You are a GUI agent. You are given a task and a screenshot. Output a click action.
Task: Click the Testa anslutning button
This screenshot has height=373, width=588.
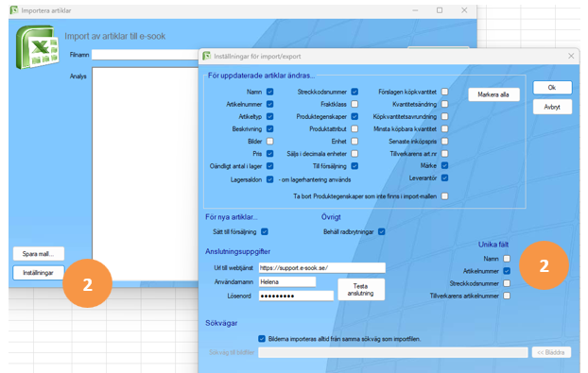[361, 290]
